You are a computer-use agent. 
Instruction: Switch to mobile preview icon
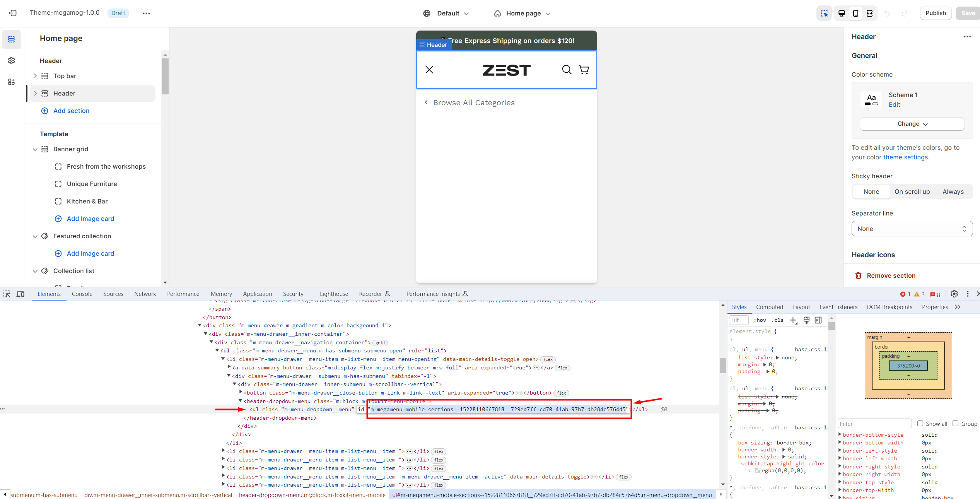click(855, 13)
